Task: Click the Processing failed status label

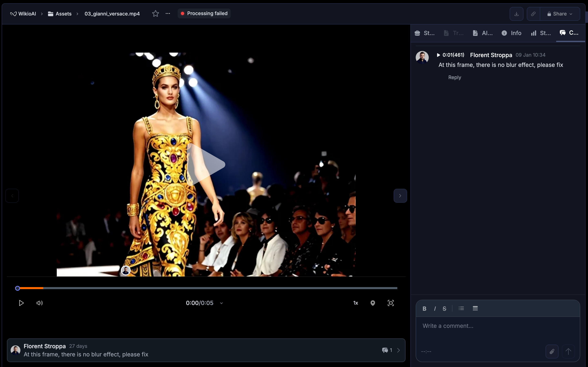Action: (x=204, y=13)
